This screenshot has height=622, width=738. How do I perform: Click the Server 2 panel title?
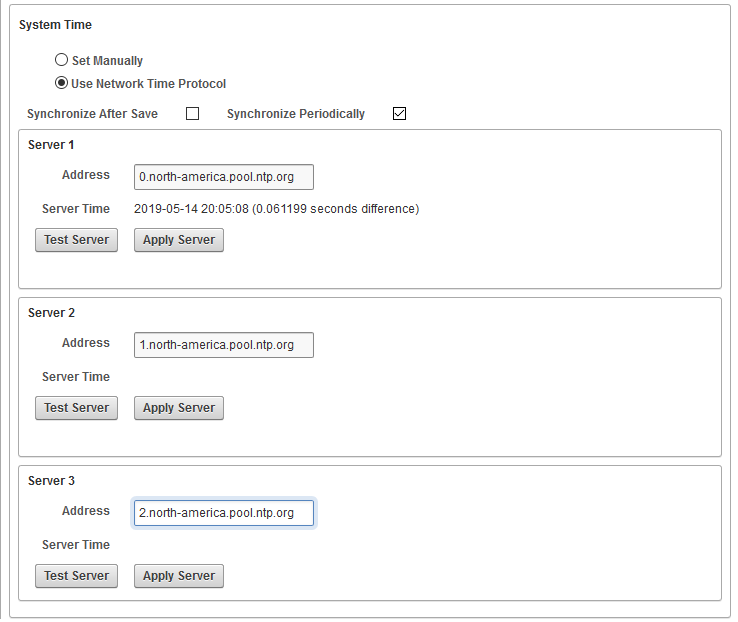[x=51, y=313]
